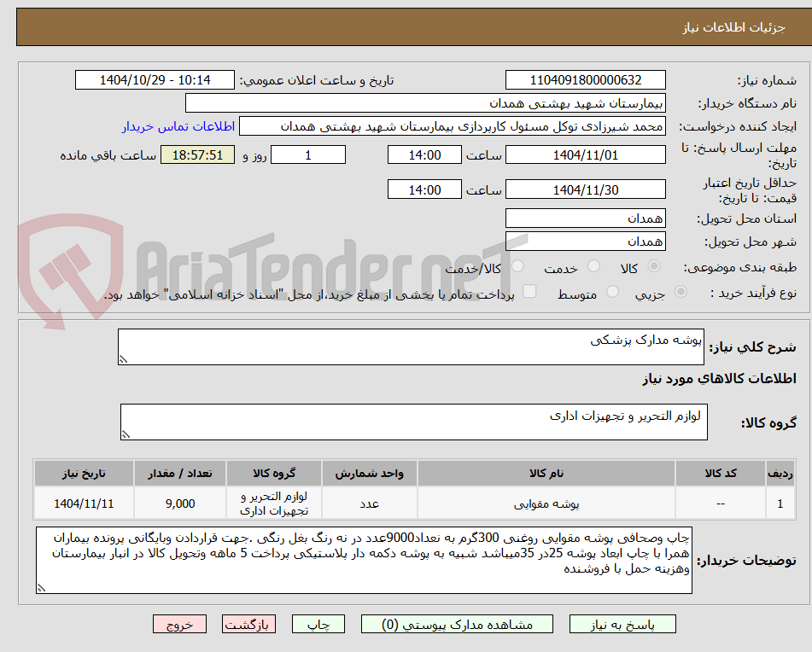812x652 pixels.
Task: Click the -- item code cell
Action: [721, 504]
